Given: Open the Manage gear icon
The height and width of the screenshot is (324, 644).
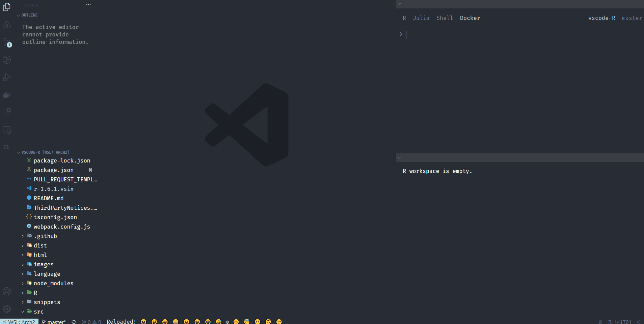Looking at the screenshot, I should click(7, 309).
